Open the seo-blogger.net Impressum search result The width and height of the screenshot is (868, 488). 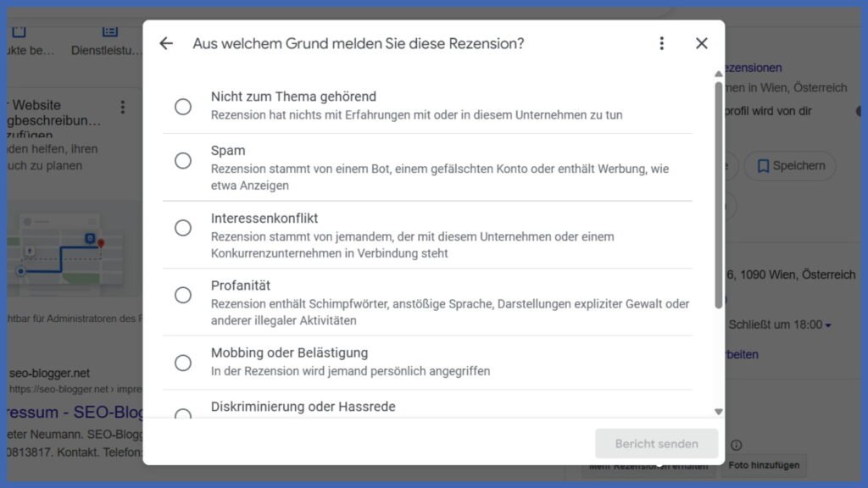click(64, 412)
